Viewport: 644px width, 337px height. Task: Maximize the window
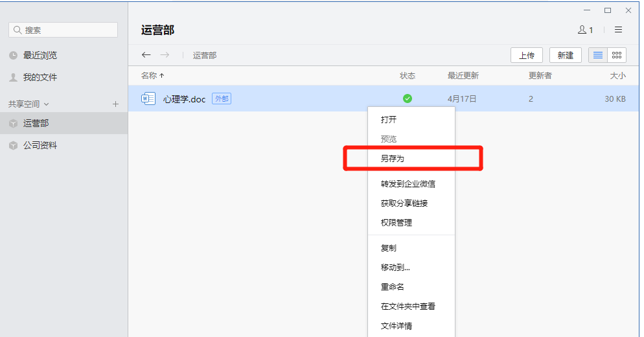[x=608, y=10]
